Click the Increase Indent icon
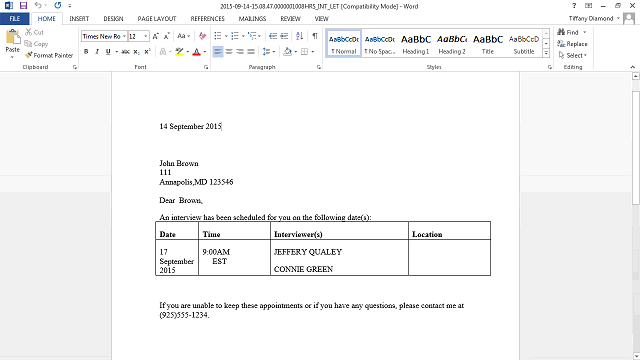The height and width of the screenshot is (360, 640). tap(284, 36)
